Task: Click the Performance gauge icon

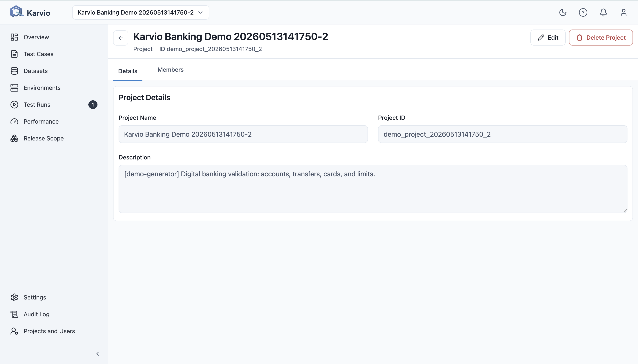Action: pos(14,121)
